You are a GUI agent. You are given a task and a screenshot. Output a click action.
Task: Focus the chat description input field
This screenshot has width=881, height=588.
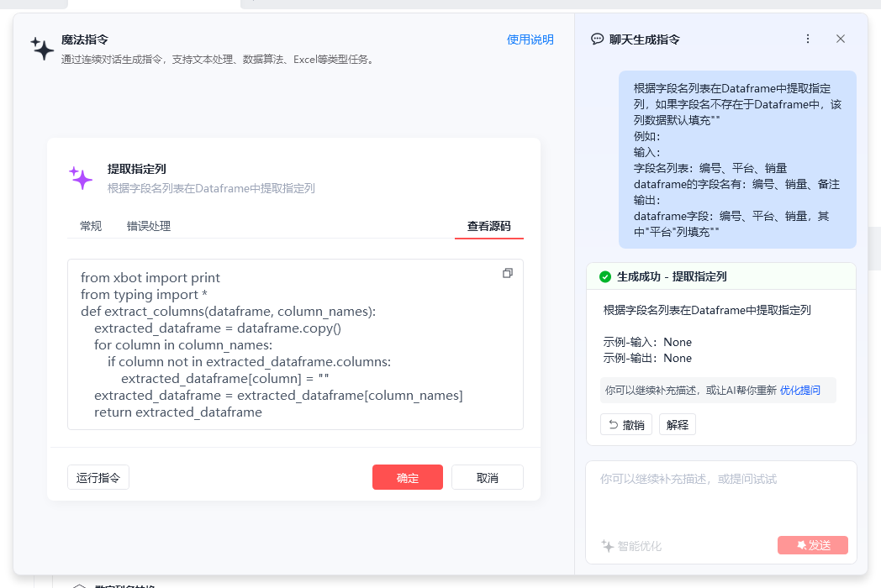pyautogui.click(x=720, y=496)
